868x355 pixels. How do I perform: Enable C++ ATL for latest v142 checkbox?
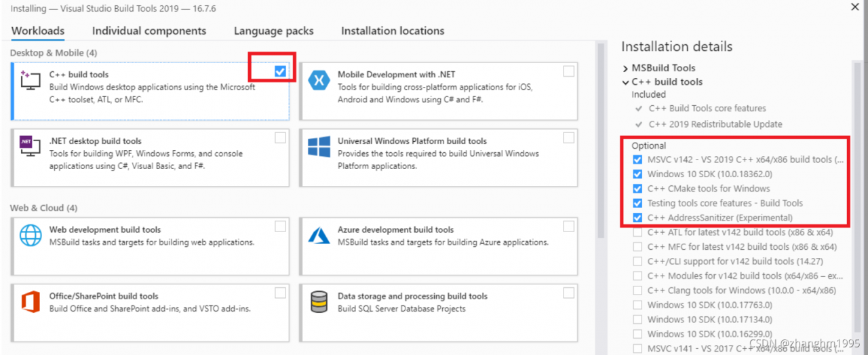point(637,232)
